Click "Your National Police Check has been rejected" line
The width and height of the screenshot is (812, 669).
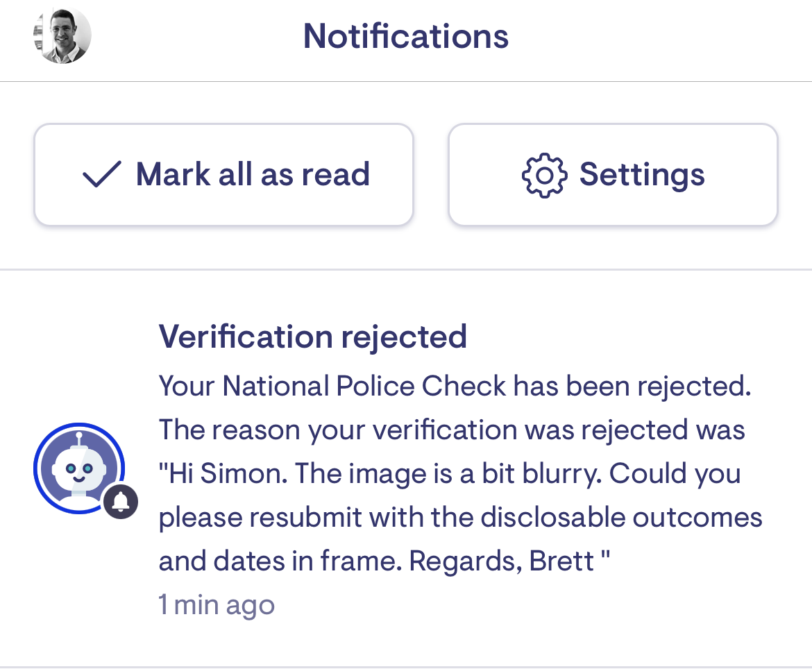point(455,387)
